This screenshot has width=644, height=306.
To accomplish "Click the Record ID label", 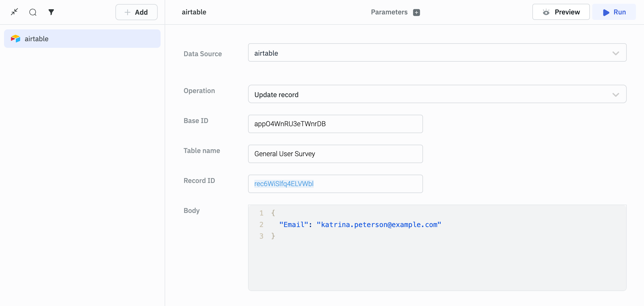I will (199, 181).
